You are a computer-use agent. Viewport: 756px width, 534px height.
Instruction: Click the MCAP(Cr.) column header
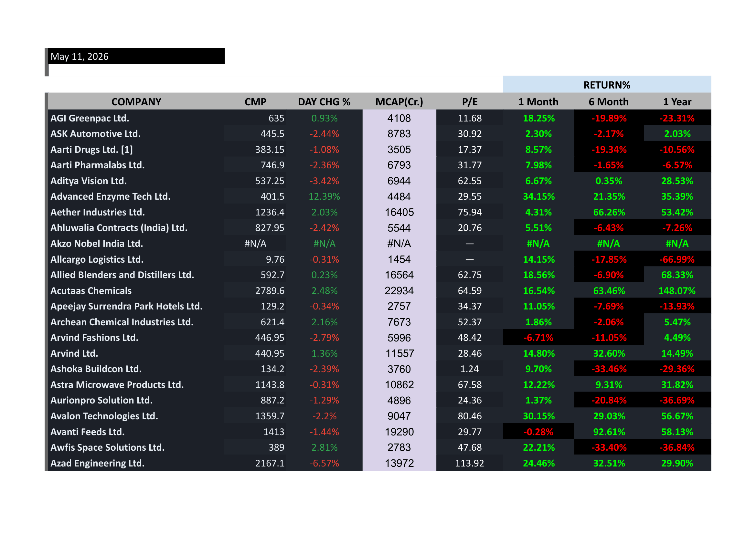pyautogui.click(x=399, y=102)
